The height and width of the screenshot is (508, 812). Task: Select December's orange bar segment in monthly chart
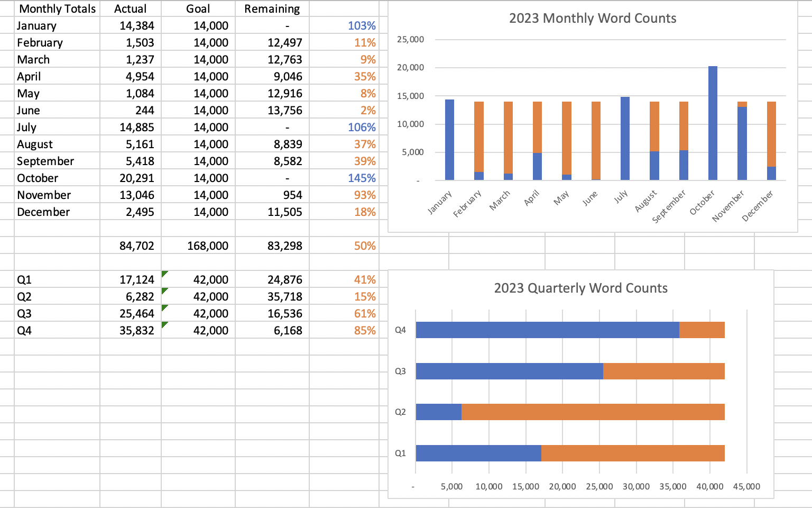point(771,134)
